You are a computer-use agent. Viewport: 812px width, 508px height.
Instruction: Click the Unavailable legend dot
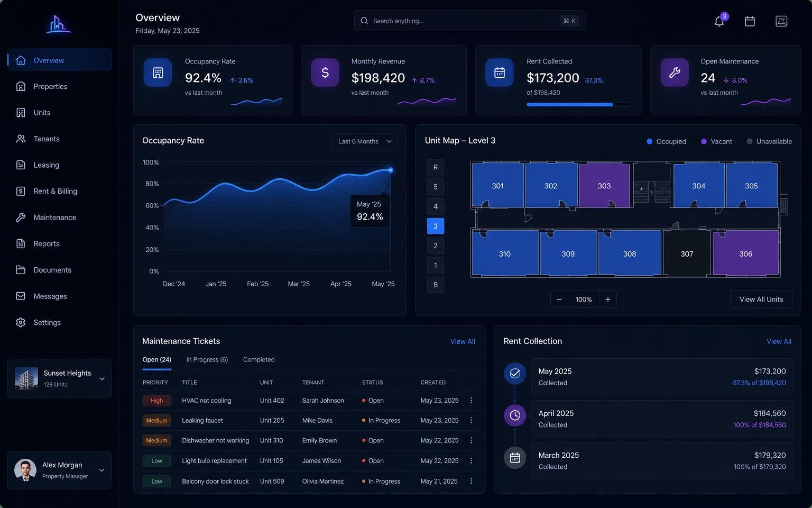point(749,141)
